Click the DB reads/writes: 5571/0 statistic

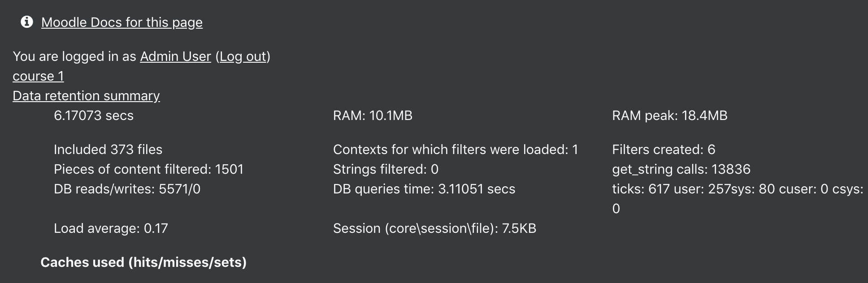[x=127, y=189]
